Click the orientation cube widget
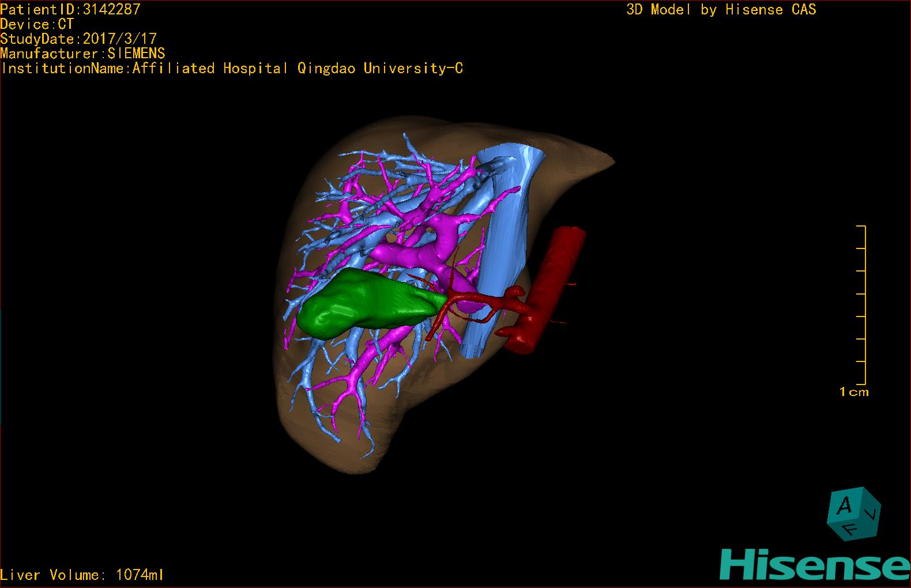The image size is (911, 588). 854,513
